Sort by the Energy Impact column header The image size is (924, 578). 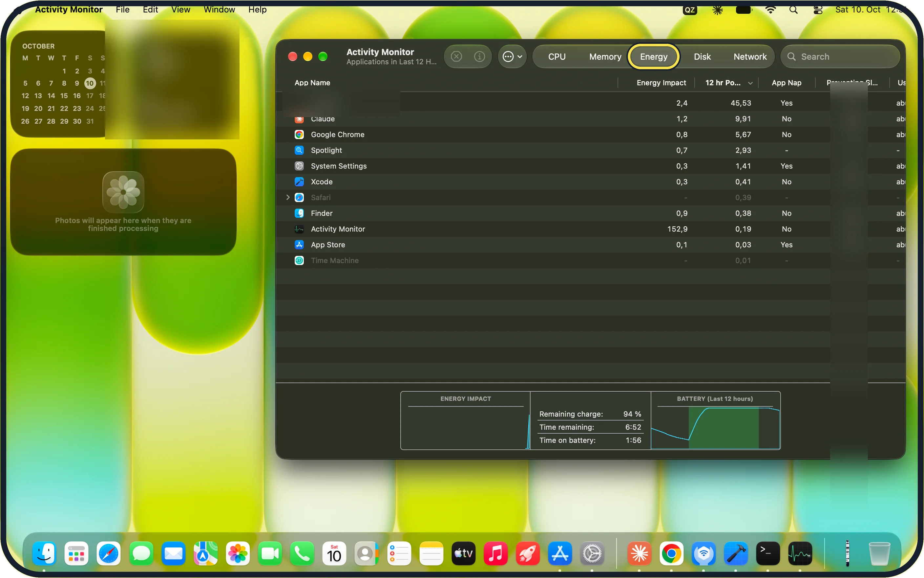[661, 83]
